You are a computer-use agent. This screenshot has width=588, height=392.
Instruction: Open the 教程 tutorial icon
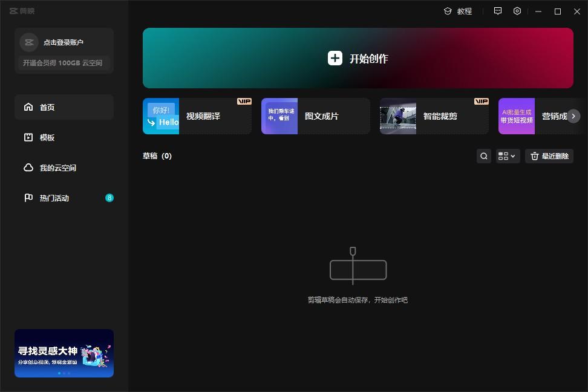(448, 11)
